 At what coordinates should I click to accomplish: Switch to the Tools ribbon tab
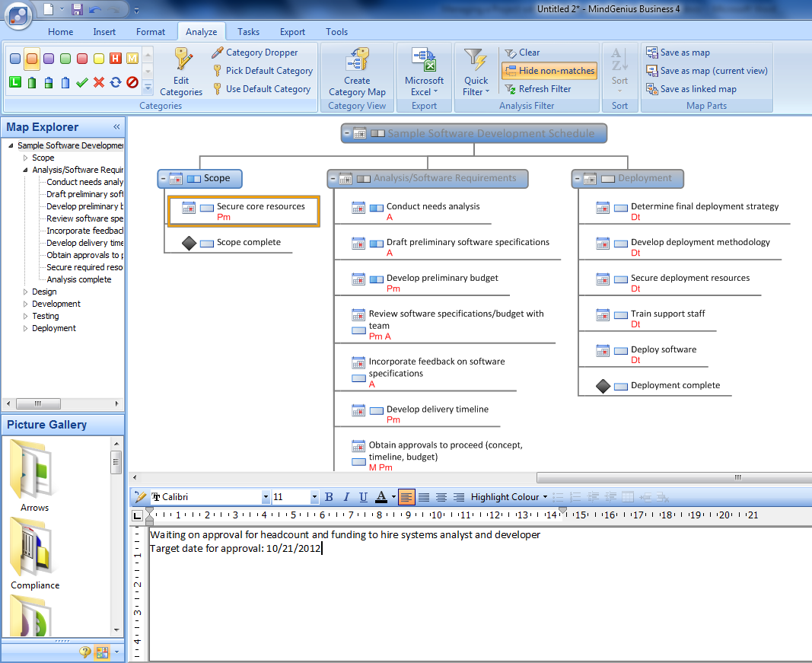pyautogui.click(x=336, y=32)
